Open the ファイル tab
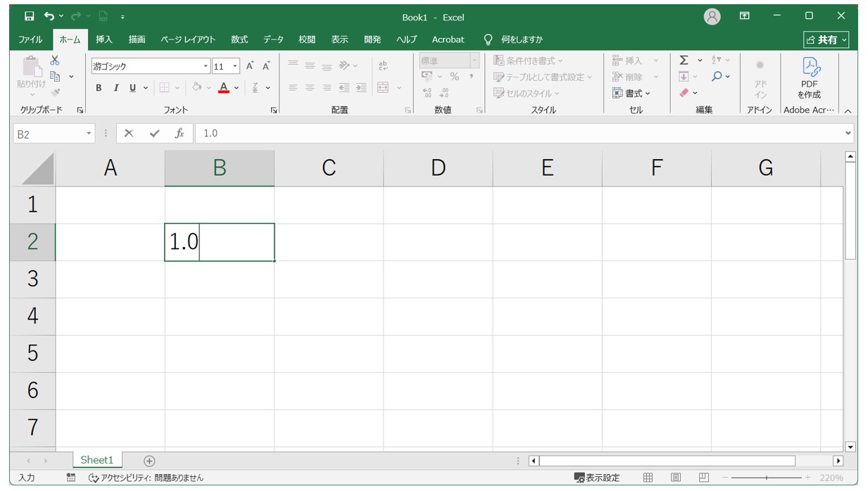This screenshot has width=868, height=491. (30, 39)
